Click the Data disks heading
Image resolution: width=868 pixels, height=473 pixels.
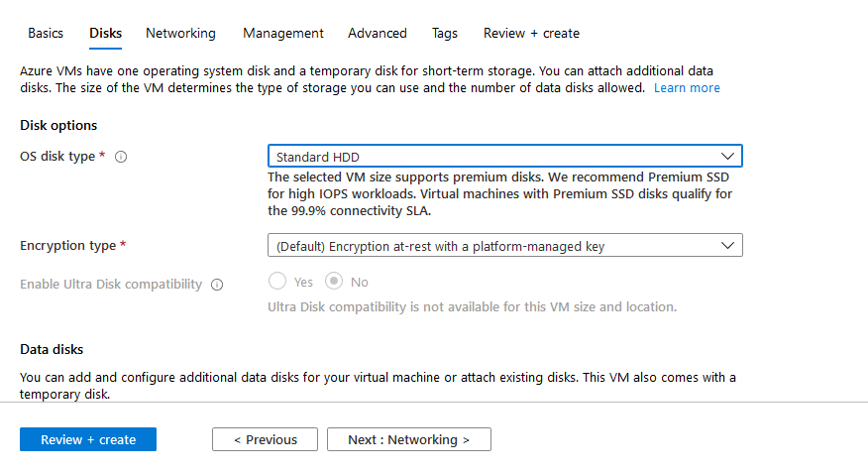pyautogui.click(x=52, y=349)
